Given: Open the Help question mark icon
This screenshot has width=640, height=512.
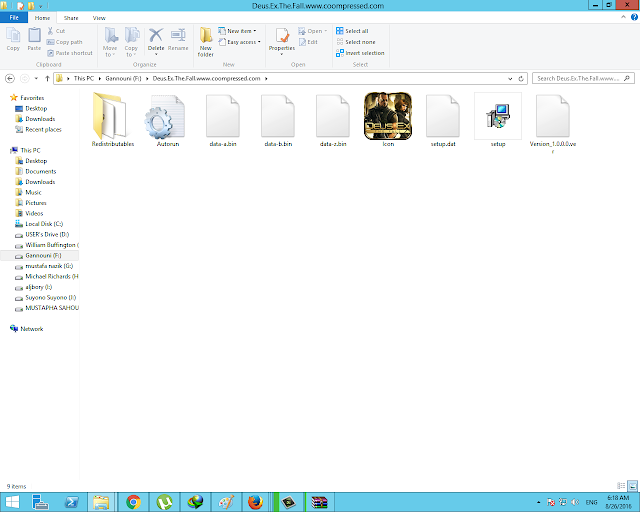Looking at the screenshot, I should tap(634, 17).
